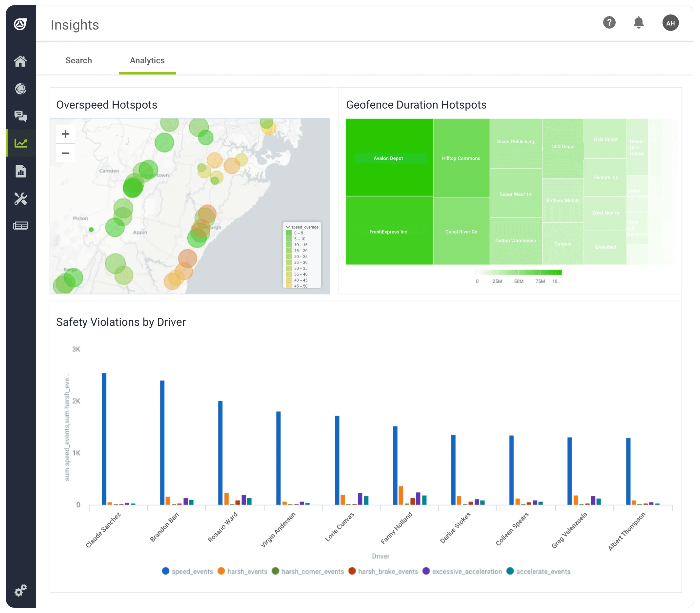Click the Rosario Ward axis label

coord(222,527)
